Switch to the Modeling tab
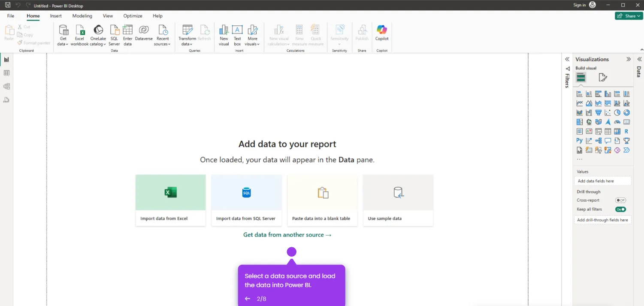644x306 pixels. pos(82,16)
